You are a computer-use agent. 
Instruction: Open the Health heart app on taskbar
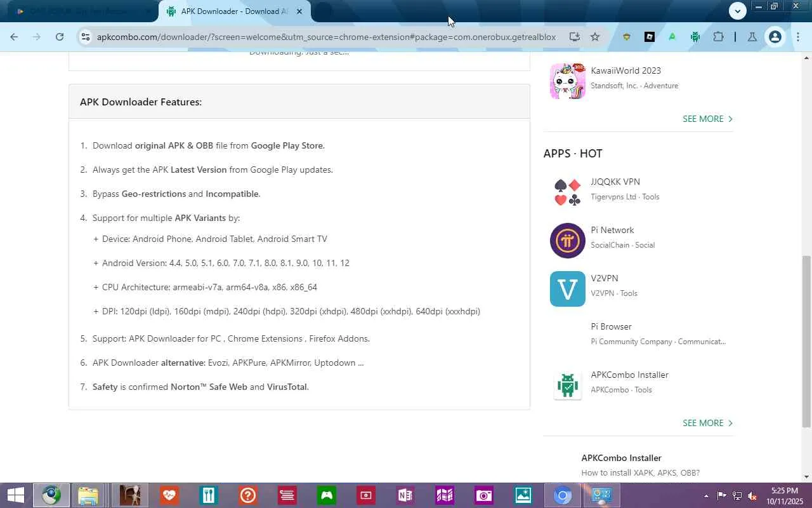(x=169, y=495)
